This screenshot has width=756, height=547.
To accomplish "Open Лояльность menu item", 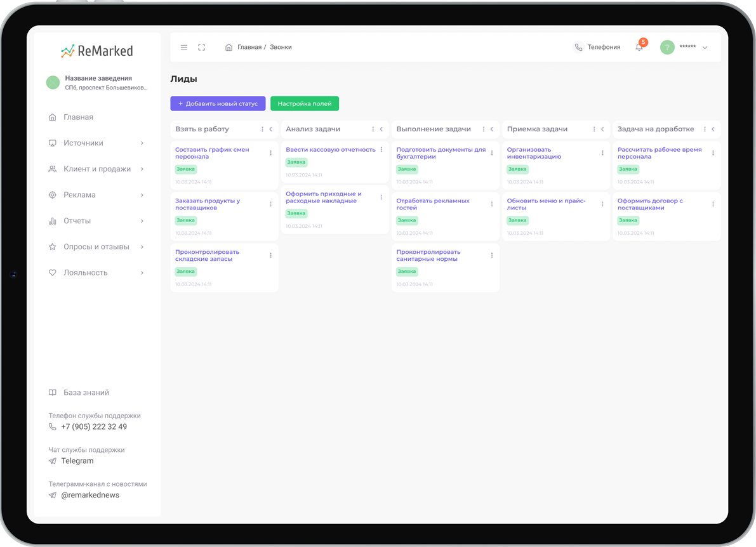I will tap(86, 273).
